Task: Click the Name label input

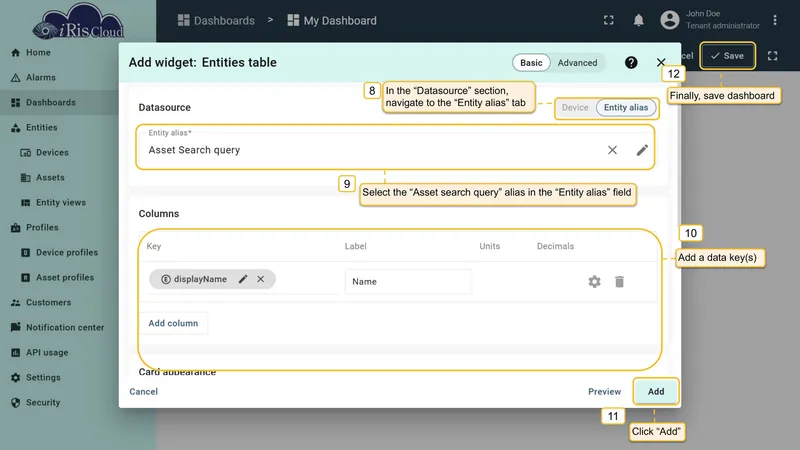Action: pos(408,282)
